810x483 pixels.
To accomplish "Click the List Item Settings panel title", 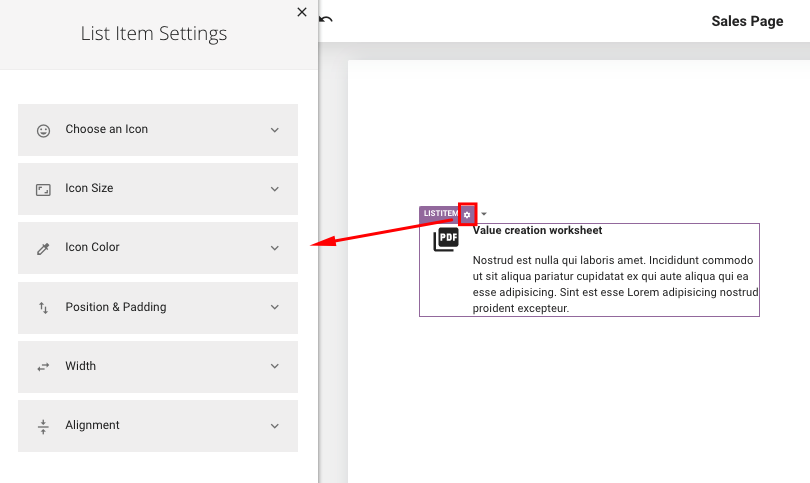I will click(x=153, y=34).
